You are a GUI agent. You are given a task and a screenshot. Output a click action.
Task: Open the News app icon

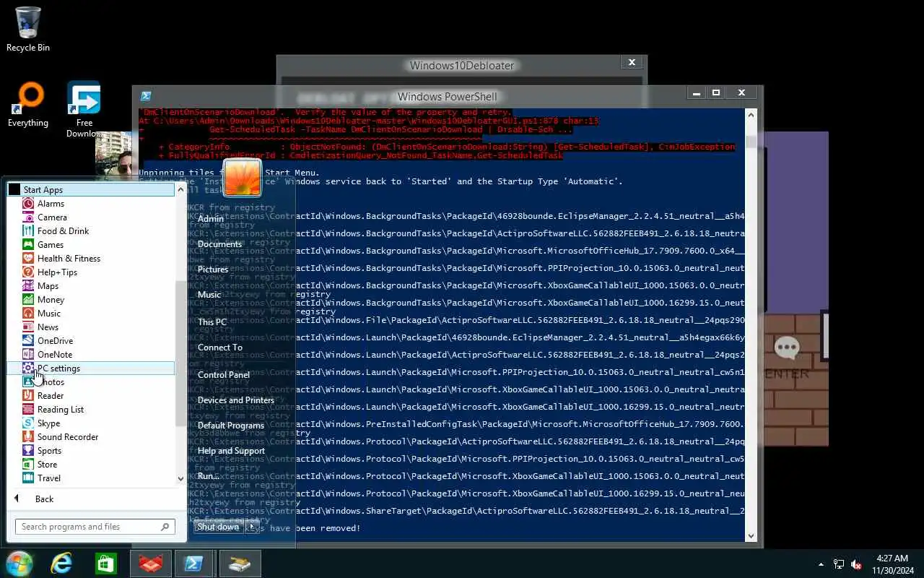point(28,327)
